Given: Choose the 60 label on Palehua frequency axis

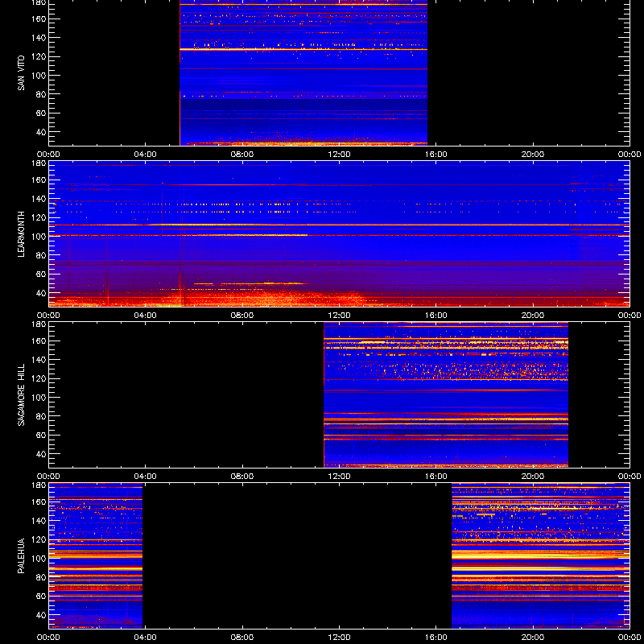Looking at the screenshot, I should coord(41,596).
